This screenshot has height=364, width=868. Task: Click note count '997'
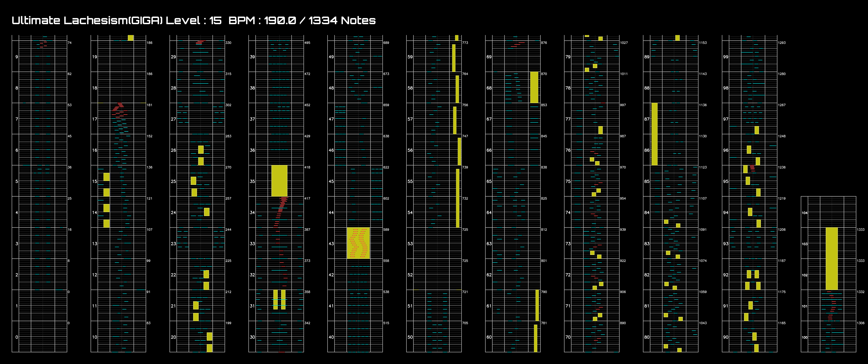click(623, 105)
